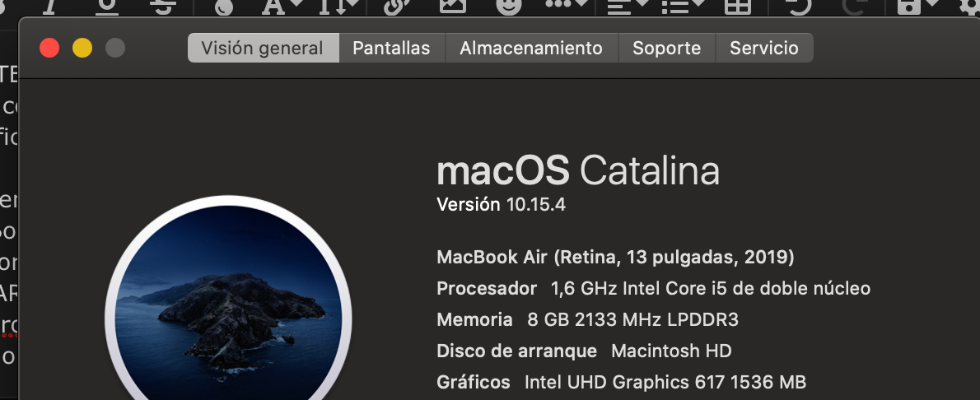Click the macOS Catalina heading
This screenshot has width=980, height=400.
coord(578,170)
